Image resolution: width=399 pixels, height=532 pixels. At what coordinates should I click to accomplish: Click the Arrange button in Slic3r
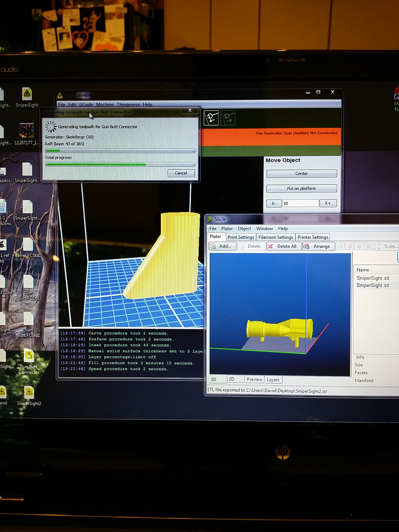pyautogui.click(x=319, y=246)
